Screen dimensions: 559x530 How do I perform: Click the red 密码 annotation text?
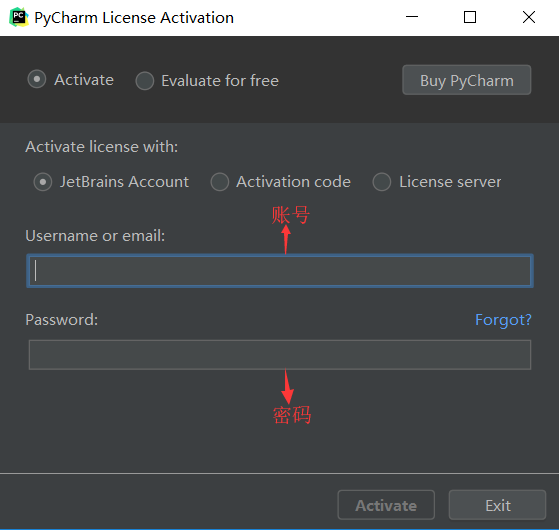(292, 415)
